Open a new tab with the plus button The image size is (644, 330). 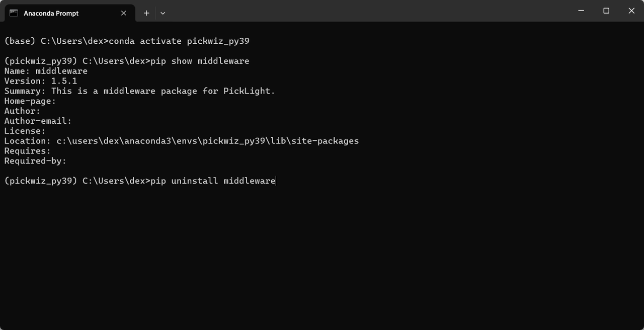coord(146,13)
